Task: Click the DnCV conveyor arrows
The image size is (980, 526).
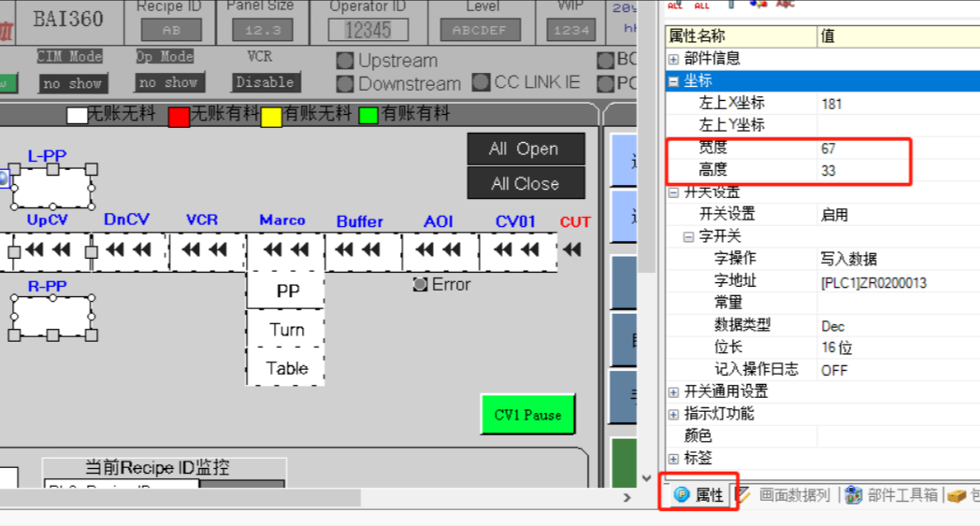Action: click(128, 249)
